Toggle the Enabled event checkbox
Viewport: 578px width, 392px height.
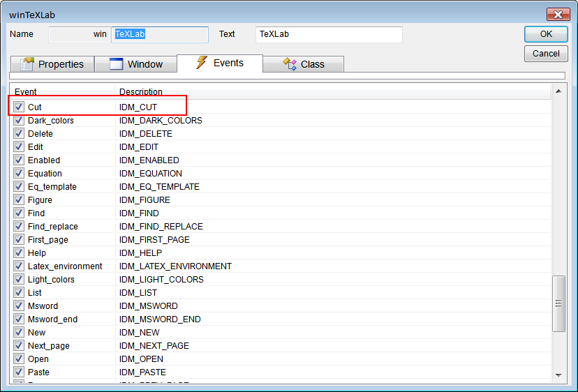[x=19, y=160]
